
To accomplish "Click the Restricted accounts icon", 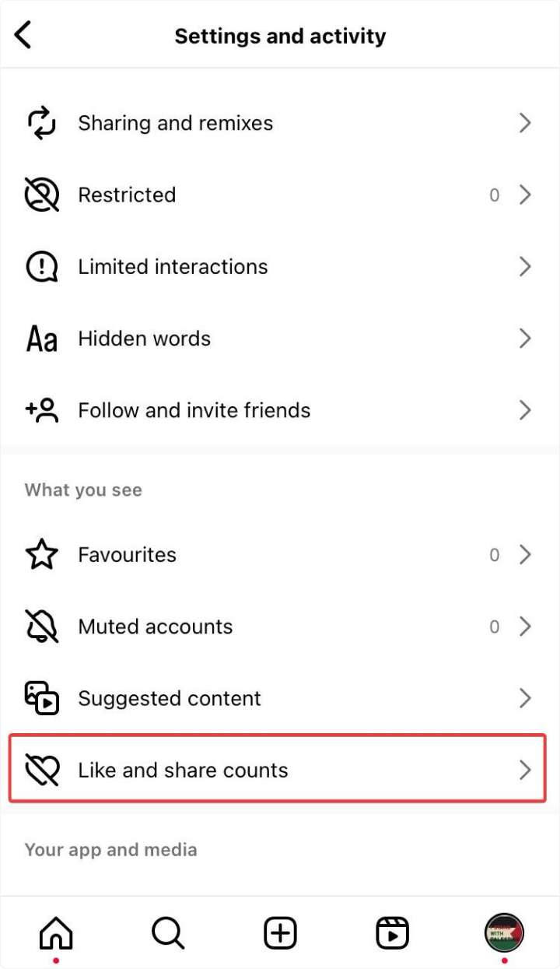I will click(x=40, y=195).
